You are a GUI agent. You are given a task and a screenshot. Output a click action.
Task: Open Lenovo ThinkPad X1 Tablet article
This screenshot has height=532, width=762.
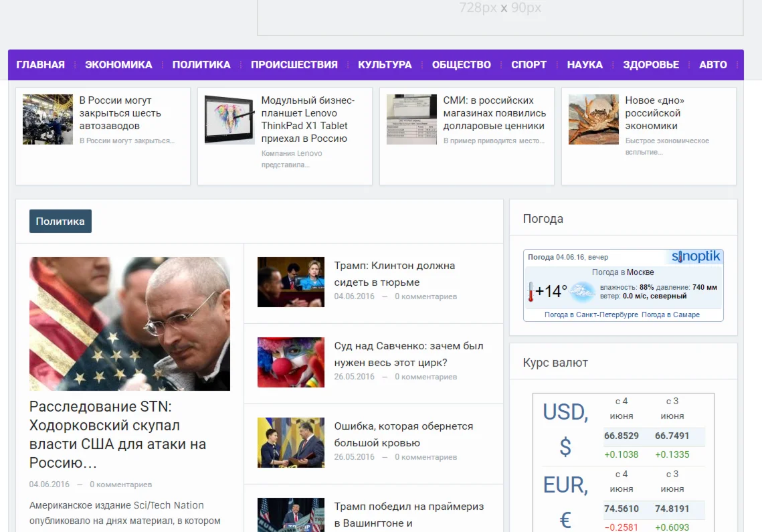click(x=308, y=119)
